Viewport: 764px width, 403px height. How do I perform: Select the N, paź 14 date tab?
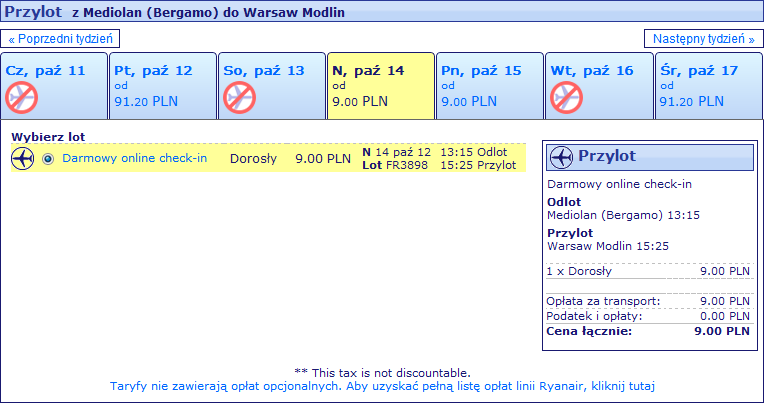(381, 86)
